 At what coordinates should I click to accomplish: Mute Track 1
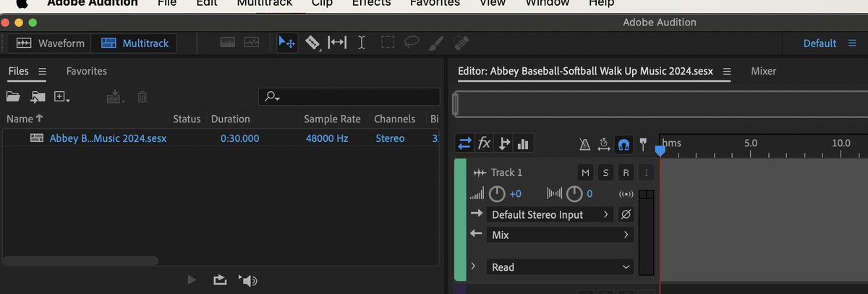(x=585, y=172)
